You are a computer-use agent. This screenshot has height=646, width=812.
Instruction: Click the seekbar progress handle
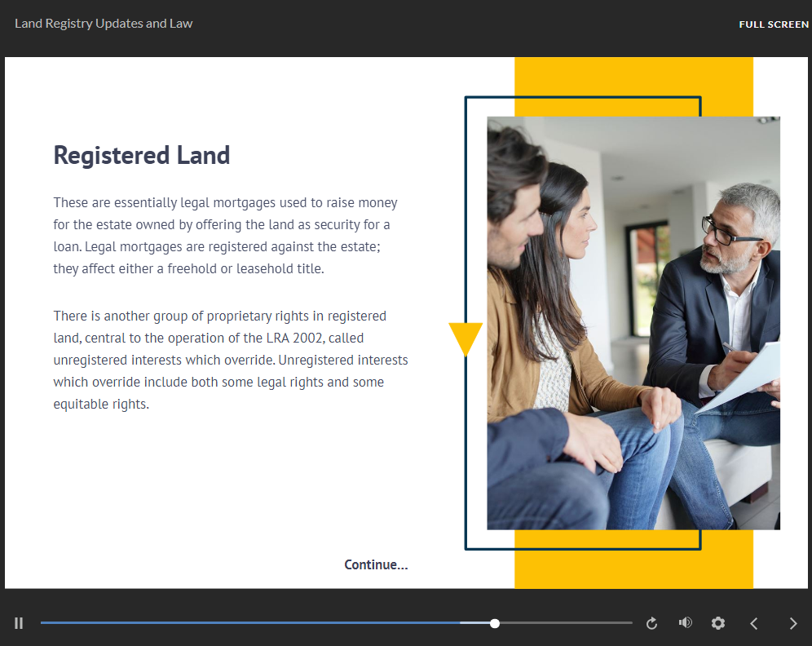point(495,623)
